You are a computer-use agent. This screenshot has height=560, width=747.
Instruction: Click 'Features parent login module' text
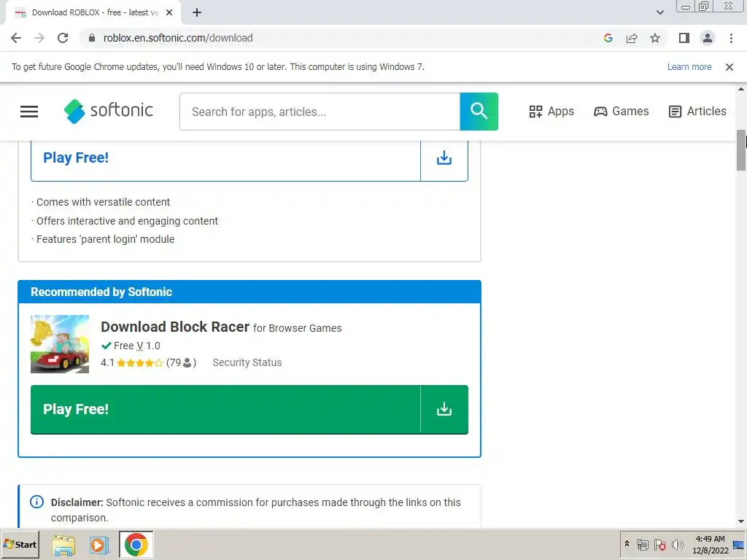click(105, 239)
